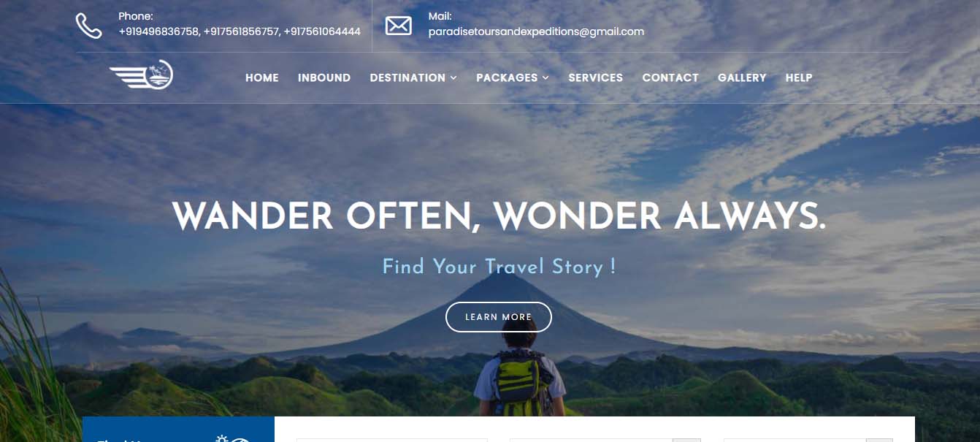The height and width of the screenshot is (442, 980).
Task: Click the sun and globe icon in blue panel
Action: coord(234,438)
